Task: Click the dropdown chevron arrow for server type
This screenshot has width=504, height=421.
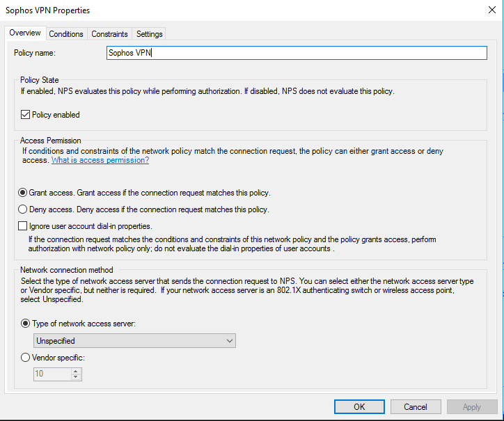Action: [229, 341]
